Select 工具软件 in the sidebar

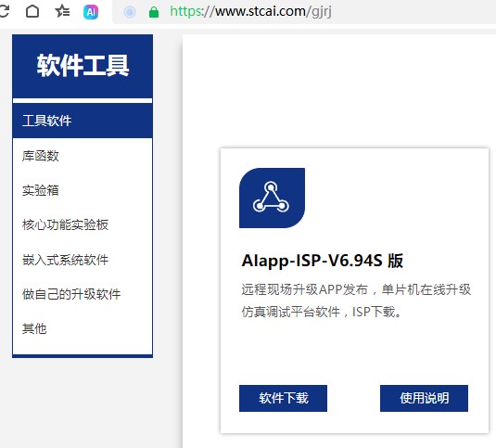pyautogui.click(x=83, y=121)
